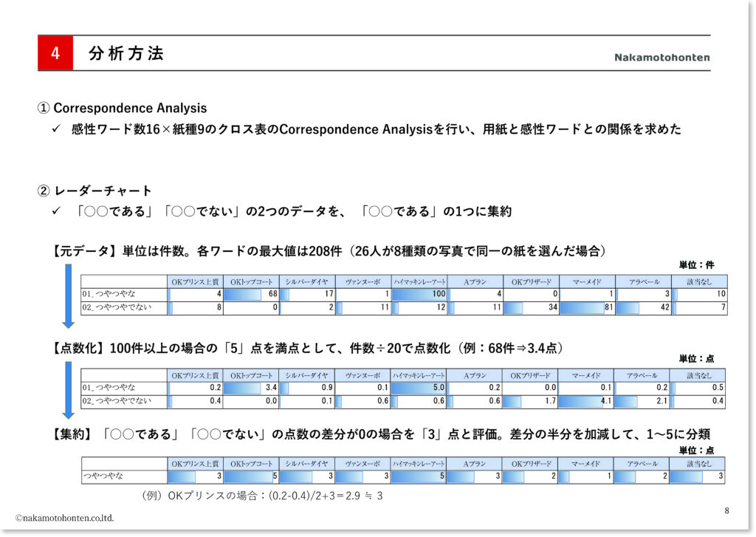Click the red section number 4 box

pyautogui.click(x=55, y=53)
